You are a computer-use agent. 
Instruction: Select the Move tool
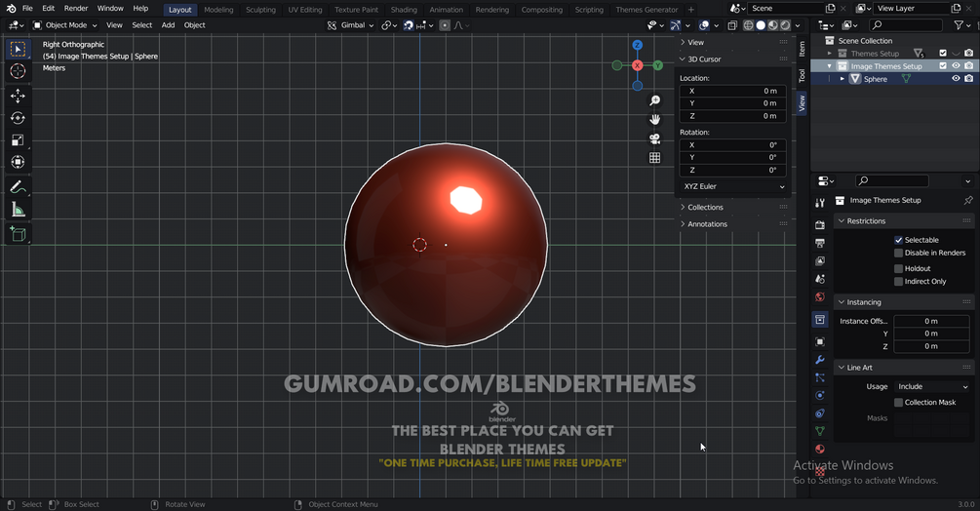click(x=18, y=96)
